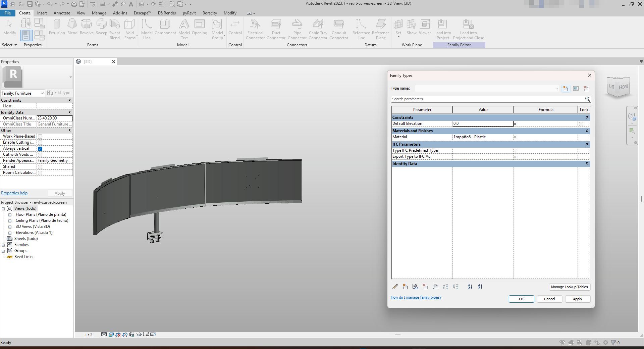Open the File menu
The width and height of the screenshot is (644, 349).
(7, 13)
